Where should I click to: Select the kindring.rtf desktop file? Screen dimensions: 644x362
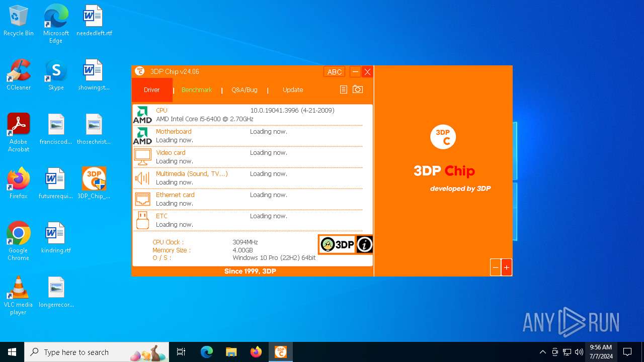[56, 238]
